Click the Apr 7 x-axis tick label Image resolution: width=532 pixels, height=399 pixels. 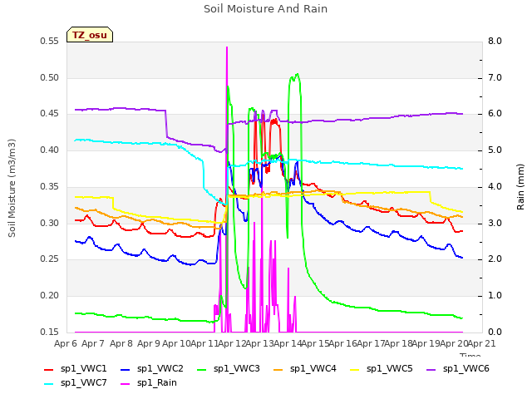pyautogui.click(x=93, y=343)
